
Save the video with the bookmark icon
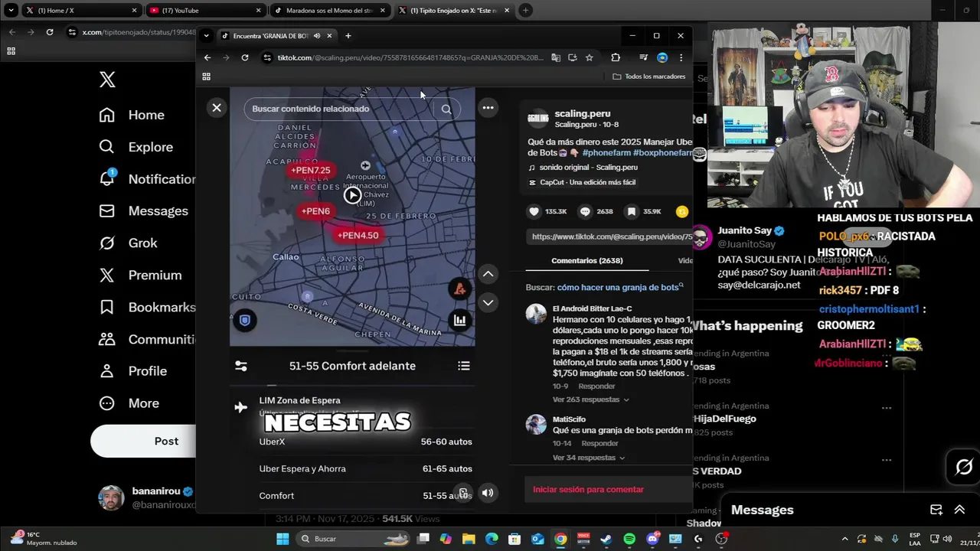coord(631,211)
